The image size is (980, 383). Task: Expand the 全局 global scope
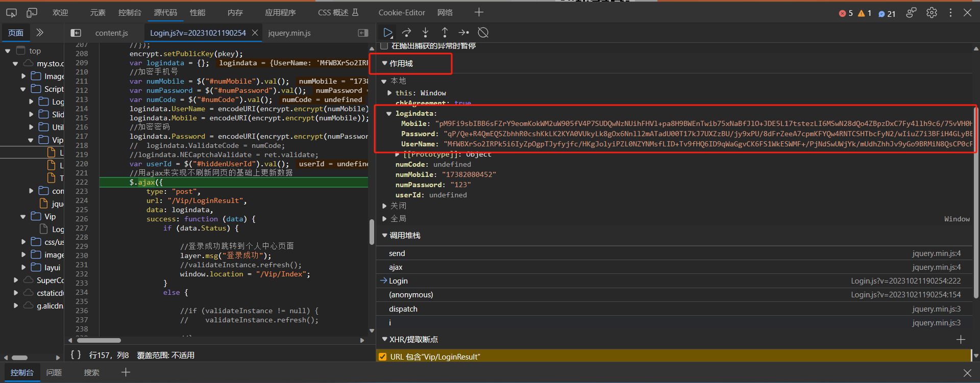click(384, 219)
